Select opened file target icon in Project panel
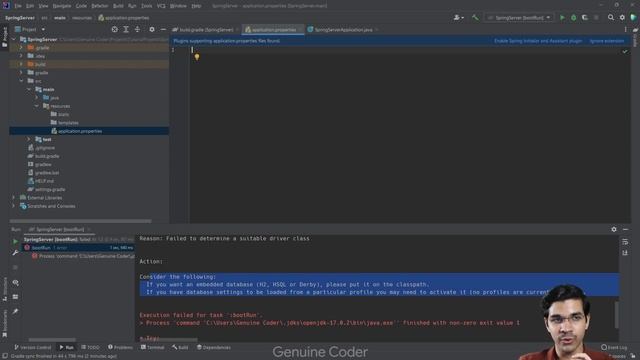Screen dimensions: 640x360 [115, 29]
